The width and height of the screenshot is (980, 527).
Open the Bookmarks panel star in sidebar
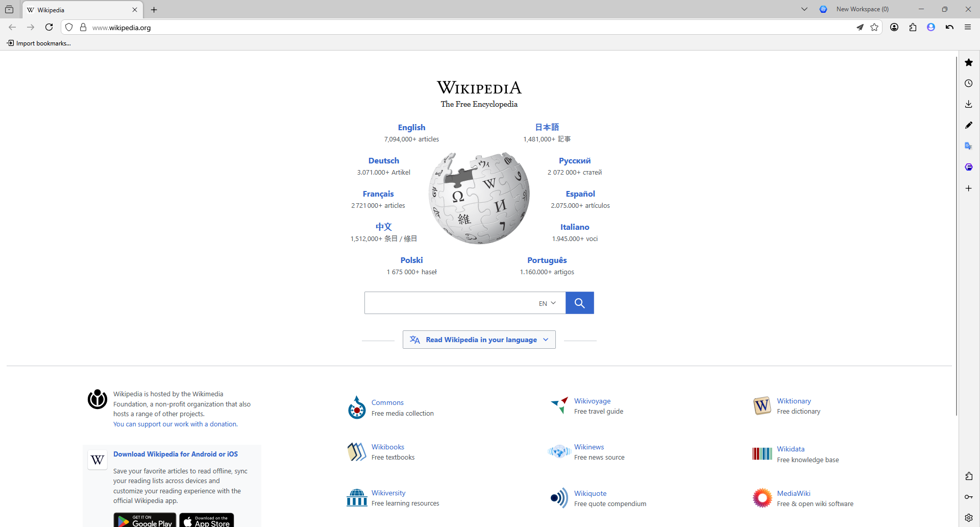[x=969, y=62]
